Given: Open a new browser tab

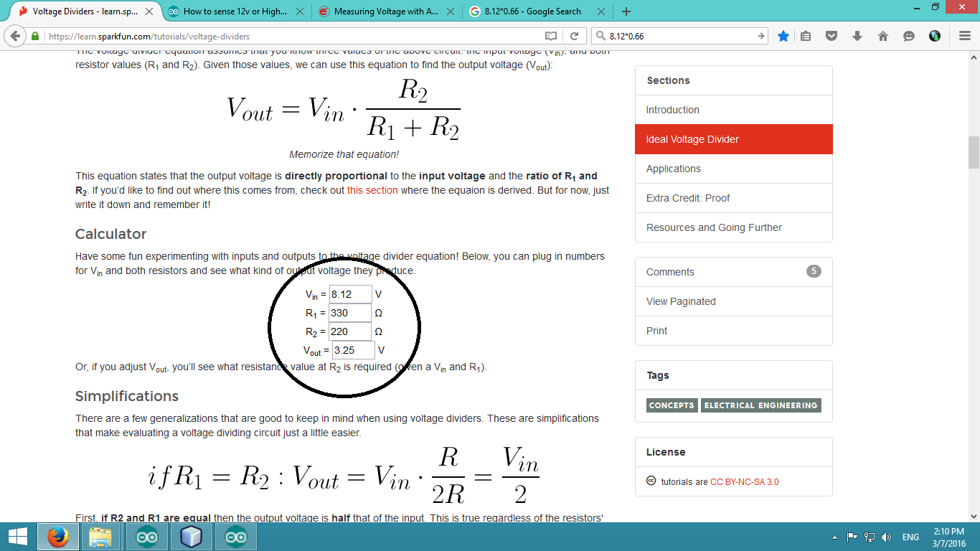Looking at the screenshot, I should click(x=626, y=11).
